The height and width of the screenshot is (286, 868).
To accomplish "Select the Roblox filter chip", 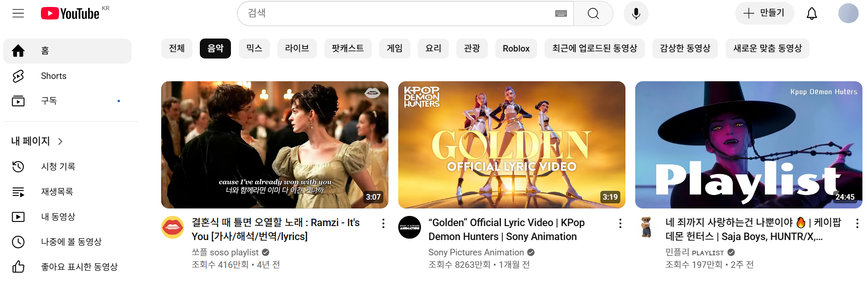I will [x=516, y=48].
